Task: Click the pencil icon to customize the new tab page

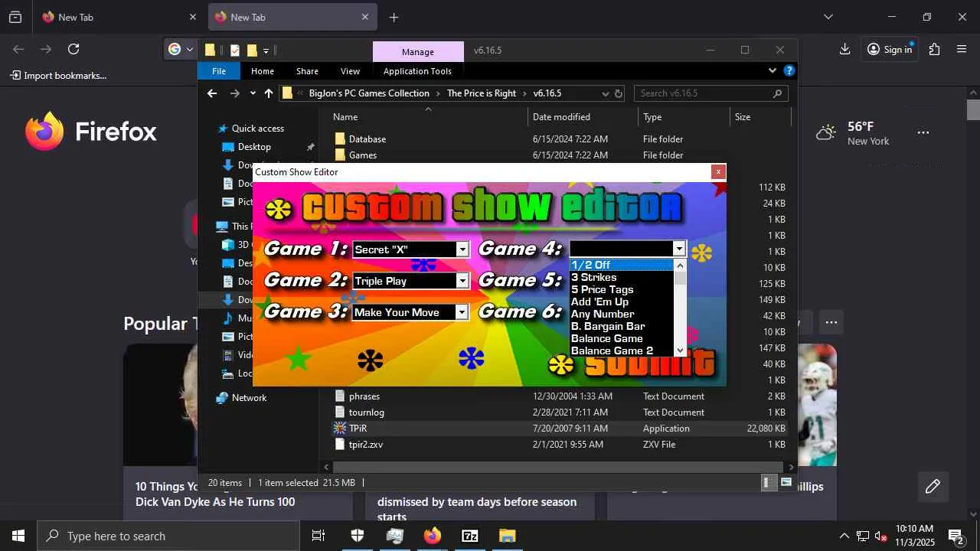Action: click(x=933, y=486)
